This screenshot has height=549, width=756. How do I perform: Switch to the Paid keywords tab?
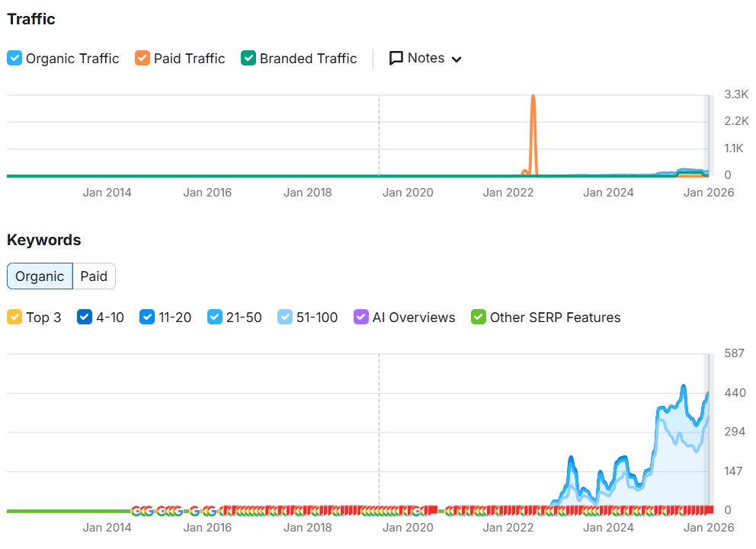point(94,276)
